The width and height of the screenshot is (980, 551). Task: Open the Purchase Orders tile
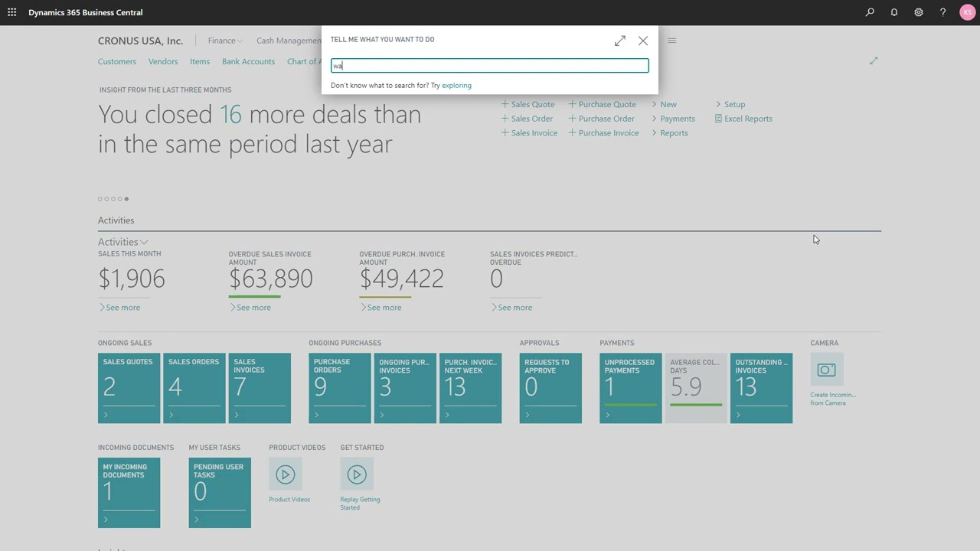tap(340, 388)
